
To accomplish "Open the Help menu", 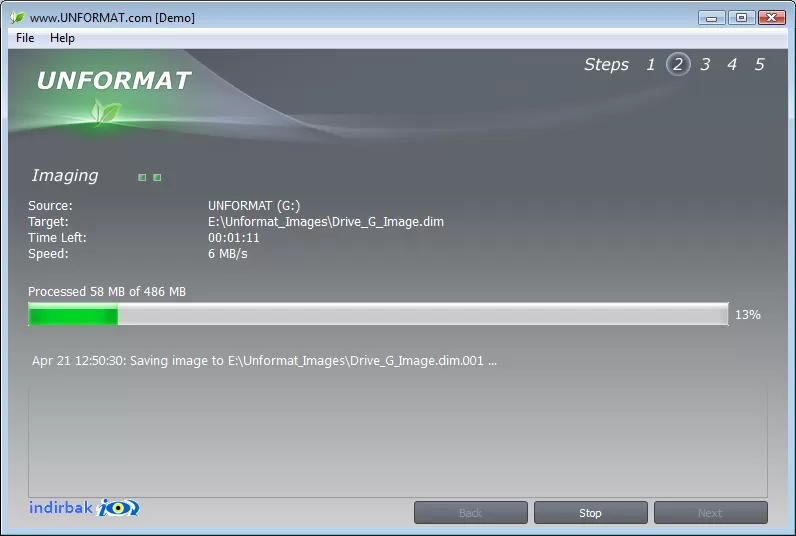I will coord(62,38).
